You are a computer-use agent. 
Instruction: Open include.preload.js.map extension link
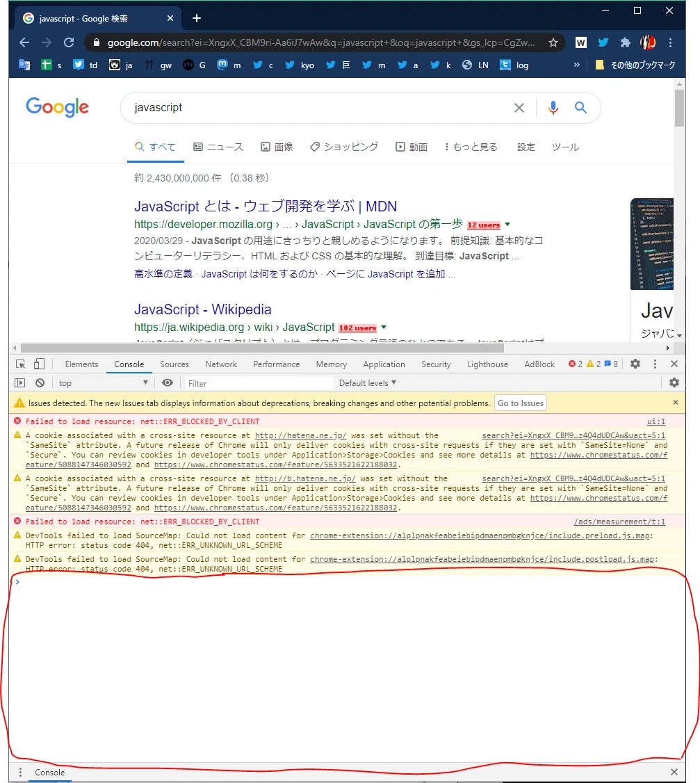click(x=480, y=535)
